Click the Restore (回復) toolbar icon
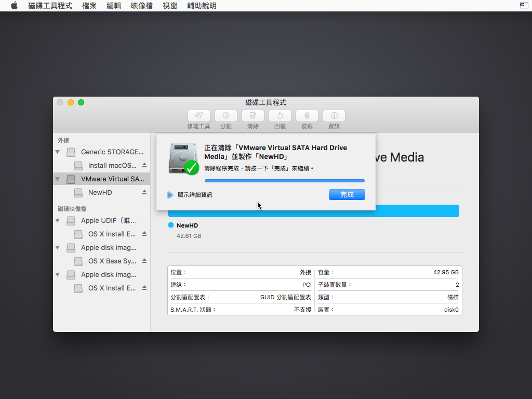 (x=280, y=116)
